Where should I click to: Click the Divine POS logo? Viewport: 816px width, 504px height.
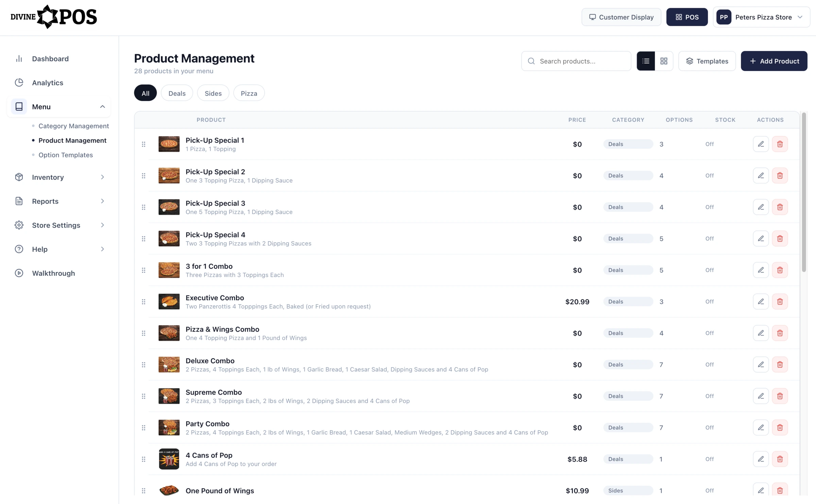54,17
